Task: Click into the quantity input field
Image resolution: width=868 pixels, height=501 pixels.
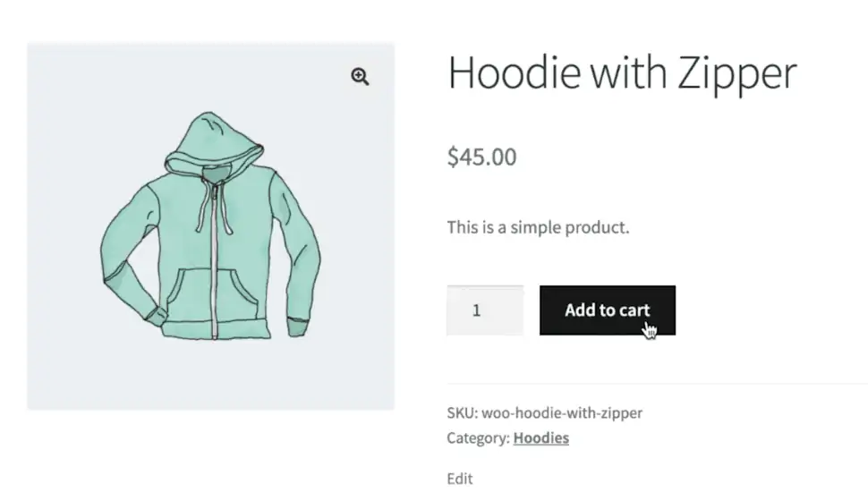Action: tap(485, 310)
